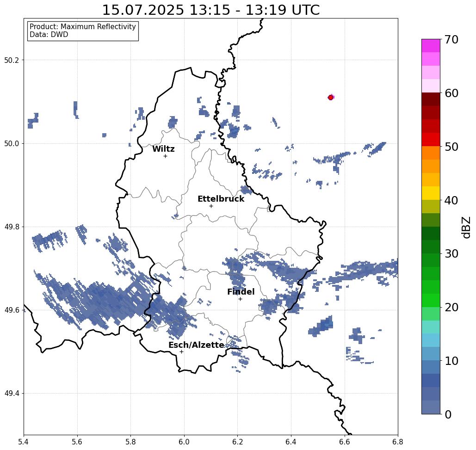Click 'Data: DWD' text in legend box
The image size is (476, 450).
tap(49, 35)
